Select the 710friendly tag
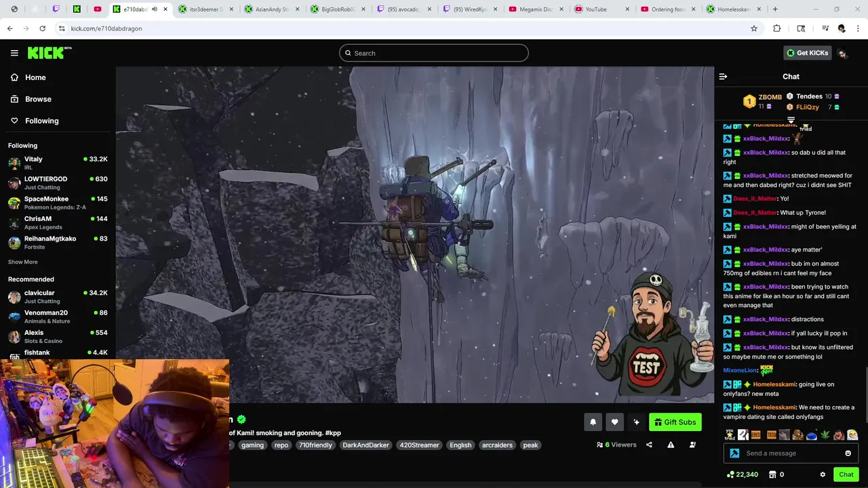868x488 pixels. [x=315, y=445]
